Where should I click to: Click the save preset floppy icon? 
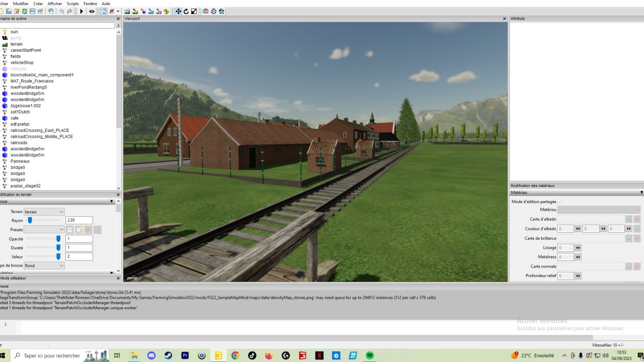[70, 230]
